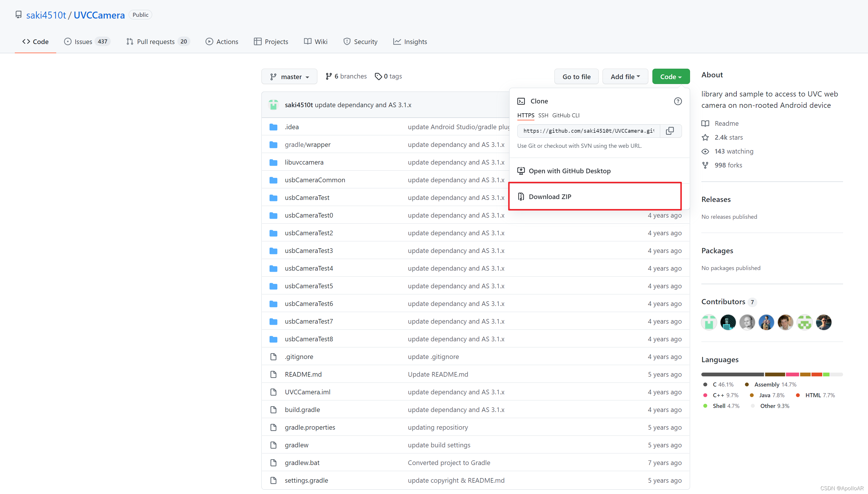Click the C segment of the languages bar

click(x=732, y=375)
